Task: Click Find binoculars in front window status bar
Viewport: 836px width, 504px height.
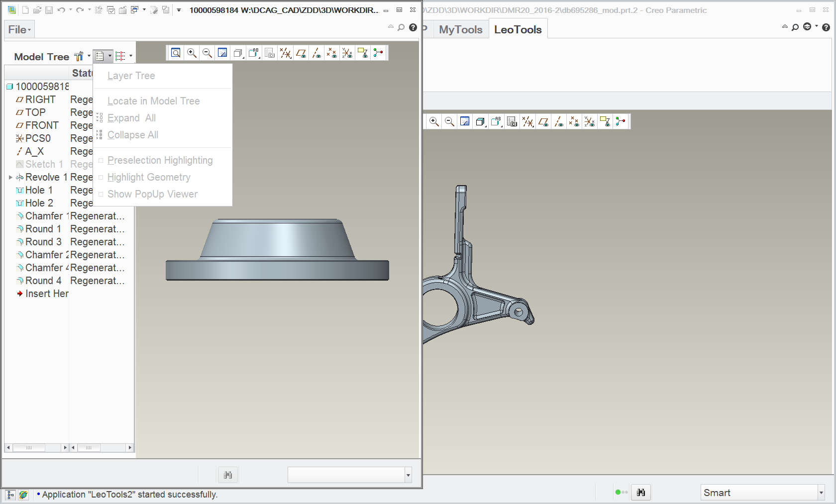Action: click(x=228, y=475)
